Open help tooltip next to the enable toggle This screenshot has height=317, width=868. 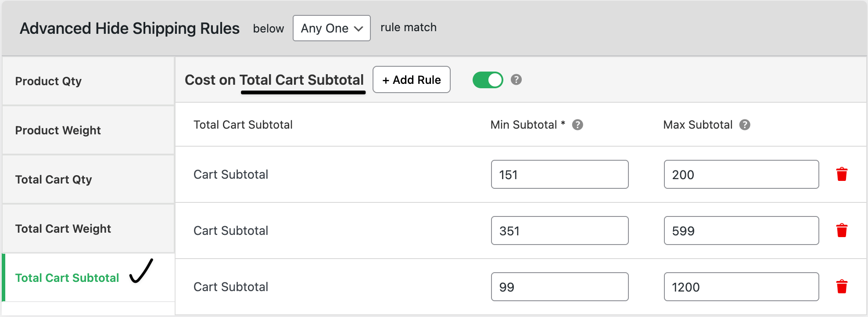(x=516, y=80)
